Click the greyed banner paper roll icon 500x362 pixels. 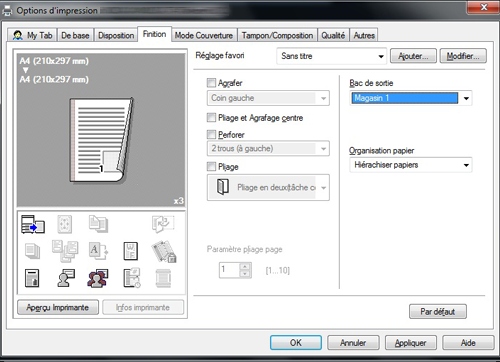(x=163, y=278)
